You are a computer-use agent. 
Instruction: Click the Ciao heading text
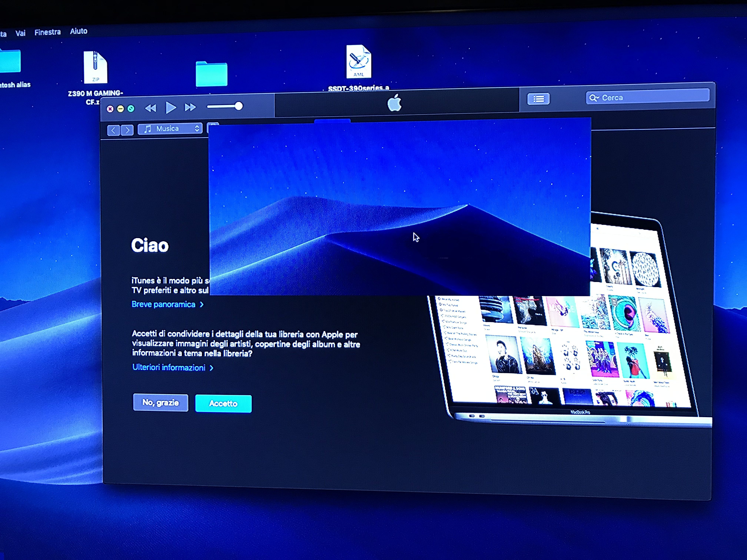pos(150,245)
